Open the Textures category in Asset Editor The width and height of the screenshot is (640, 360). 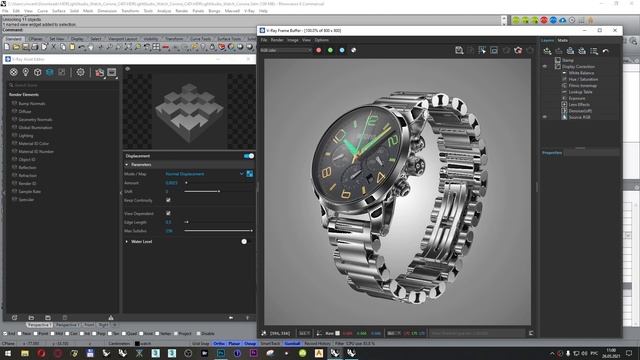[62, 72]
